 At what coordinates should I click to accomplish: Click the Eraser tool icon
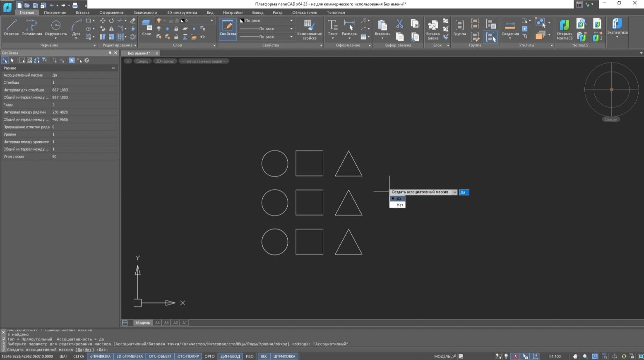[x=132, y=21]
